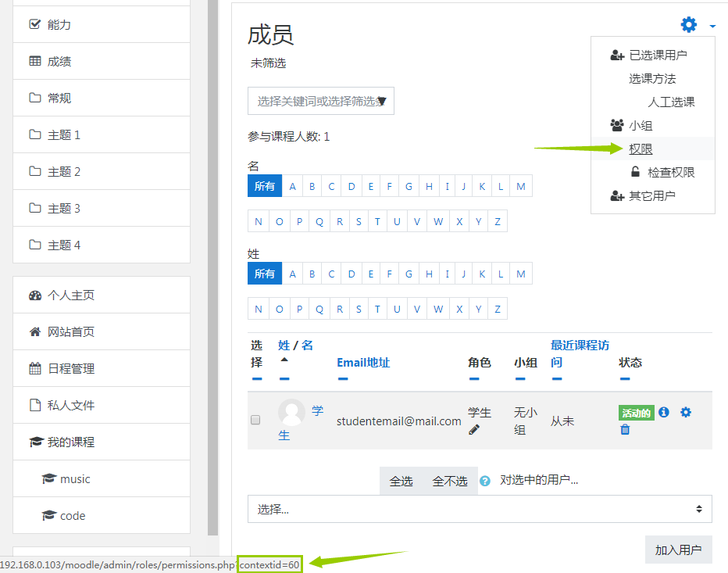This screenshot has width=728, height=573.
Task: Open the 'with selected users' dropdown
Action: coord(480,509)
